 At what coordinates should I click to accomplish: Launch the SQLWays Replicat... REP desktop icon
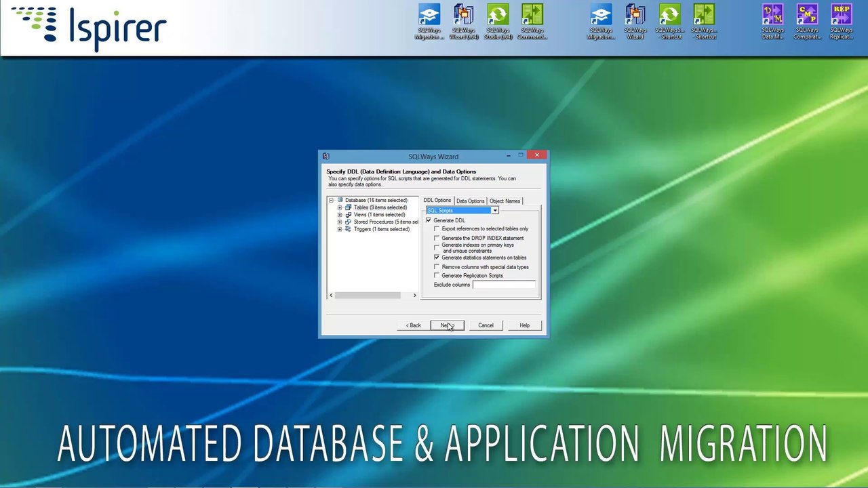click(x=842, y=22)
